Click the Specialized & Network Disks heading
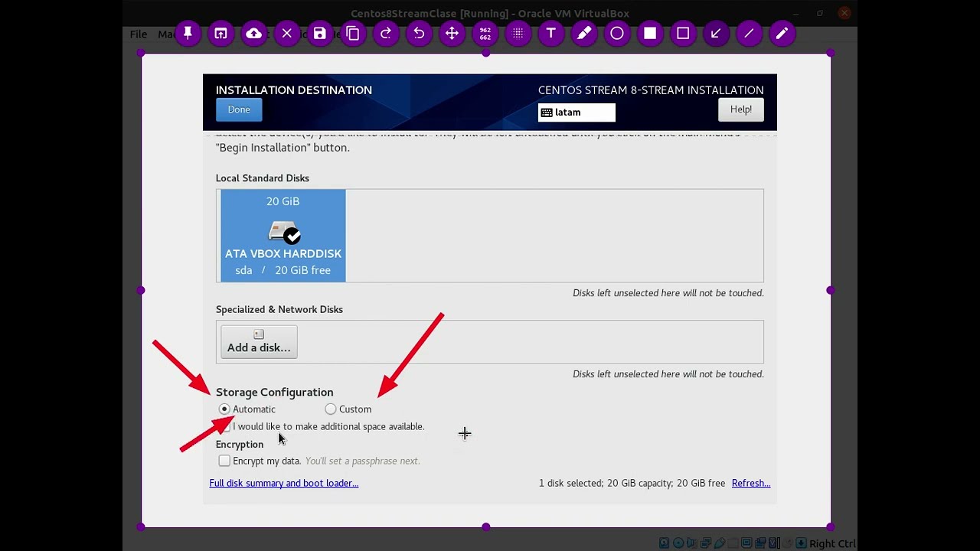Screen dimensions: 980x551 coord(279,309)
